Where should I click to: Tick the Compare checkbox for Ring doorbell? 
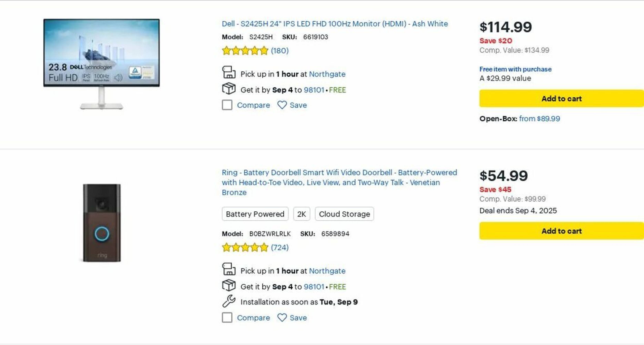[x=227, y=317]
